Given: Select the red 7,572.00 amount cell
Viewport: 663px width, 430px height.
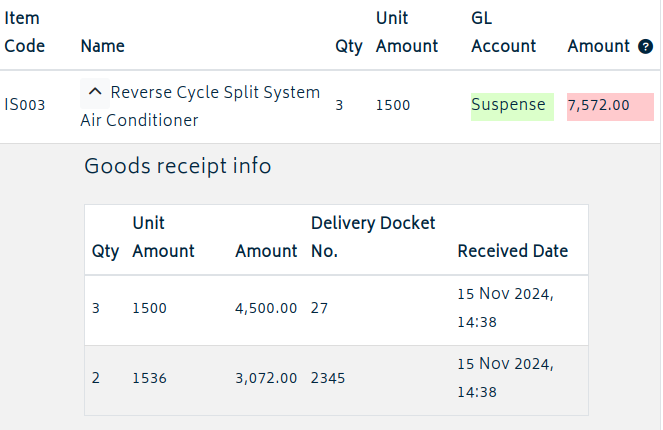Looking at the screenshot, I should click(610, 107).
